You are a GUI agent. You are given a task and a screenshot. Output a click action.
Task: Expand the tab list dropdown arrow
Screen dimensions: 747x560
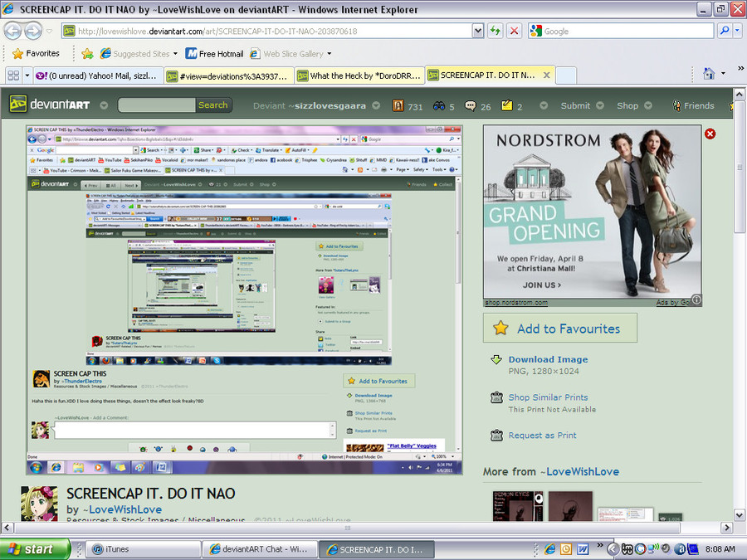(x=27, y=75)
